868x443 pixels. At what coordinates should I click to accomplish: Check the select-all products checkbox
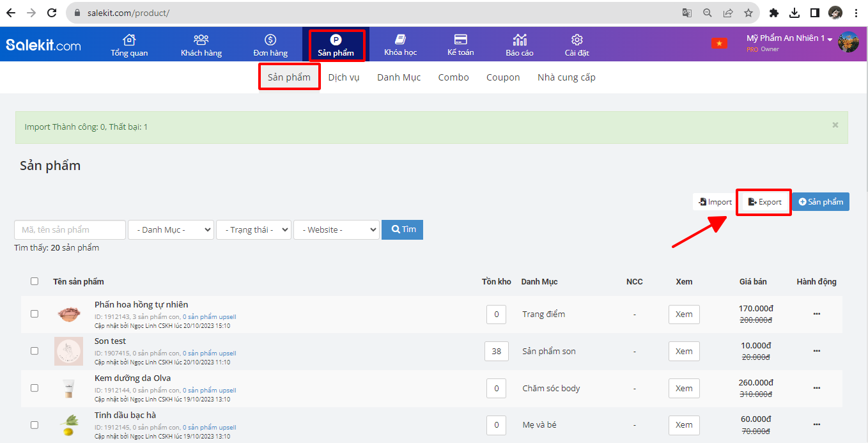click(x=35, y=281)
